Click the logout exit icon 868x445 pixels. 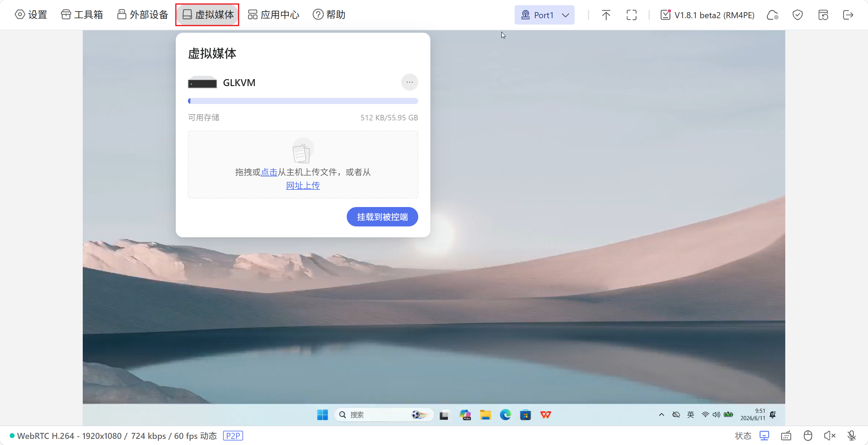(x=848, y=15)
